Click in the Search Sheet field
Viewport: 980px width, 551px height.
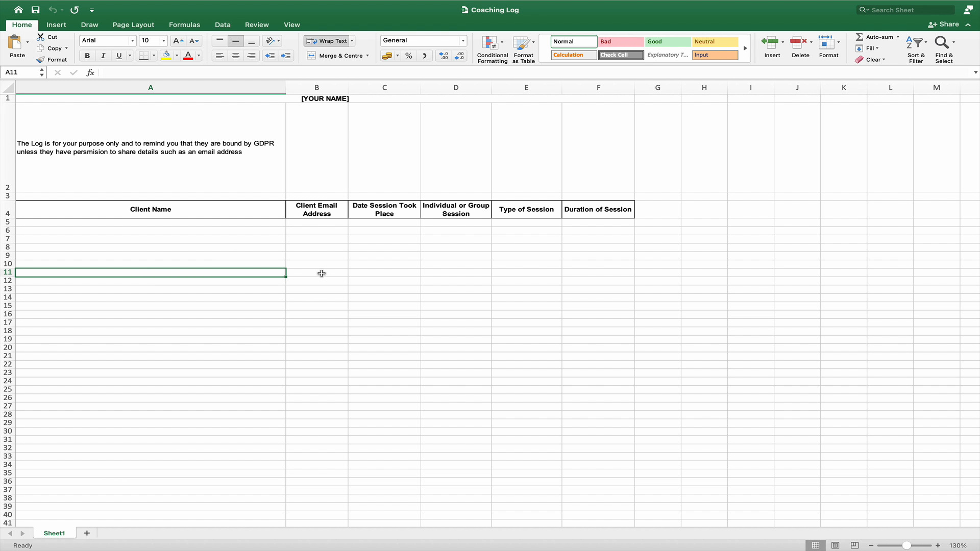click(x=905, y=10)
